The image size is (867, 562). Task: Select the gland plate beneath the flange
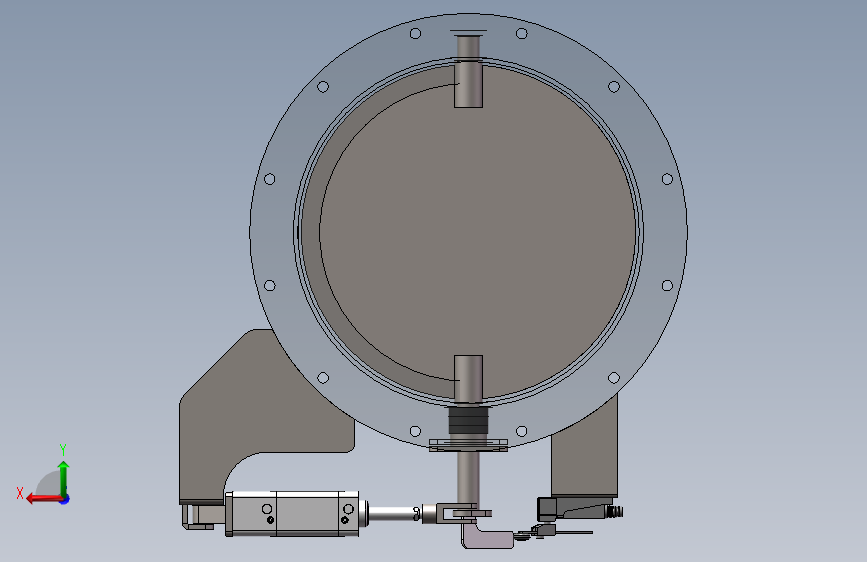(468, 445)
